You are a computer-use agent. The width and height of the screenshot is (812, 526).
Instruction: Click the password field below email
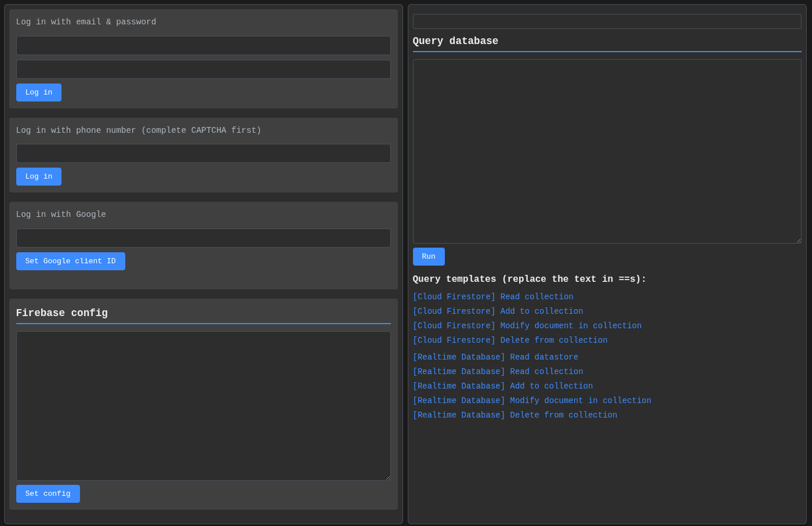203,69
